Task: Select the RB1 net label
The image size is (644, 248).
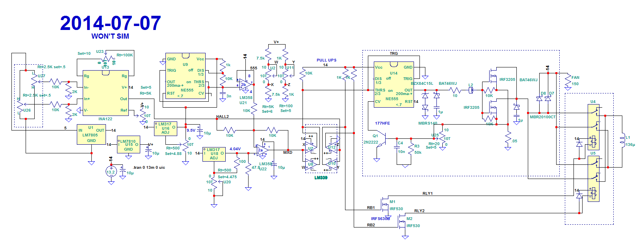Action: (x=371, y=208)
